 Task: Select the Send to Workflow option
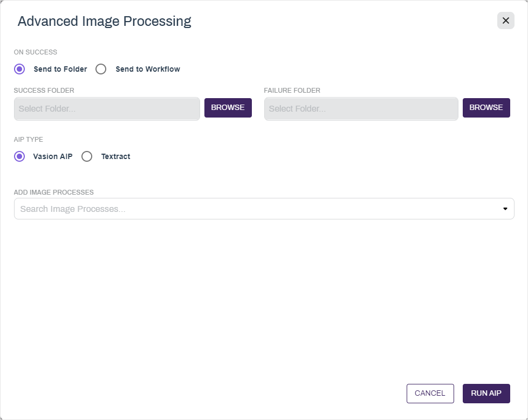pyautogui.click(x=101, y=69)
